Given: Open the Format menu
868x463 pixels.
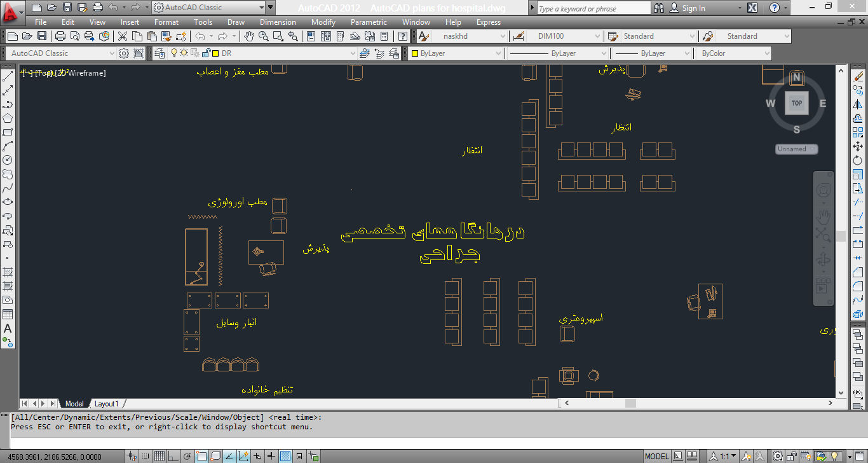Looking at the screenshot, I should pyautogui.click(x=166, y=22).
